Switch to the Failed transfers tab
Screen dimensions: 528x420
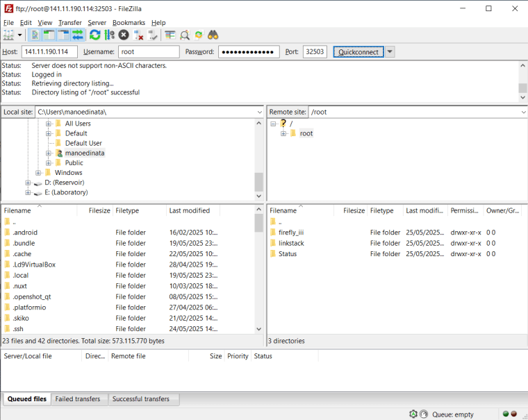pos(78,398)
